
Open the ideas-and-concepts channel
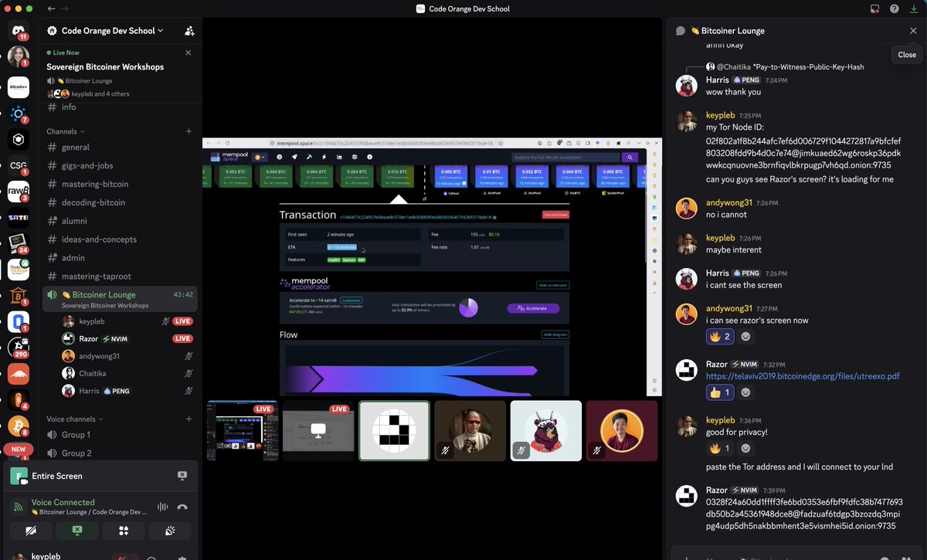[120, 239]
